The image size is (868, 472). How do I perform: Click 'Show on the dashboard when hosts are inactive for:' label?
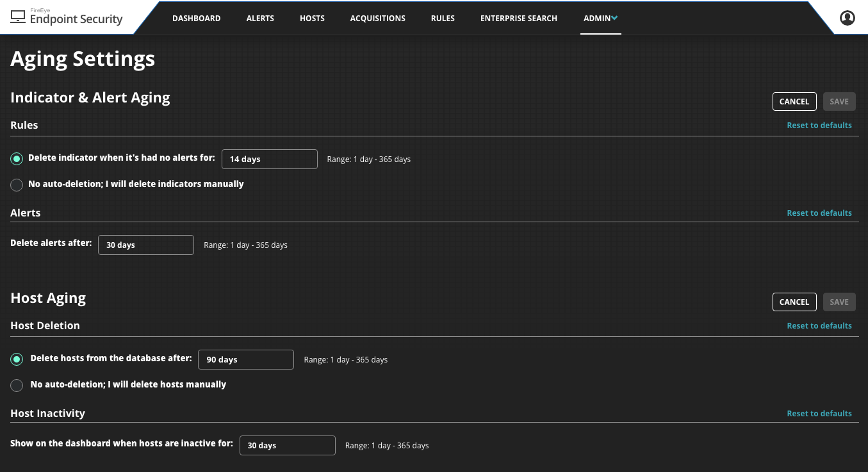coord(122,443)
